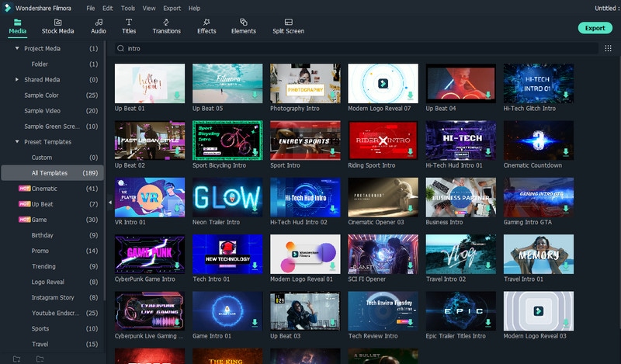Open the Stock Media tab
Screen dimensions: 621x364
point(57,26)
